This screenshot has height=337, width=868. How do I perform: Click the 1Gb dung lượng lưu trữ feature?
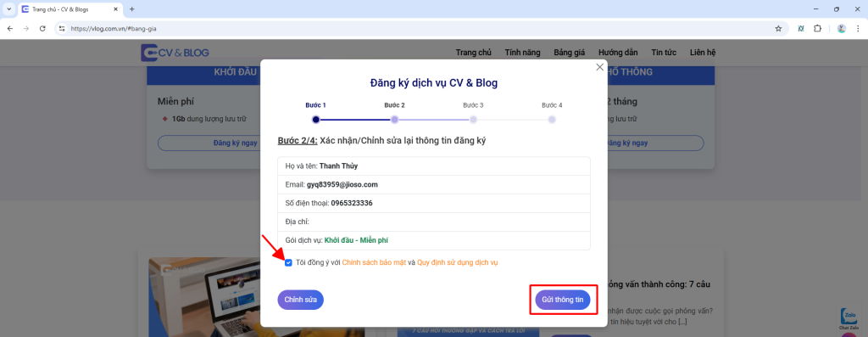tap(209, 119)
